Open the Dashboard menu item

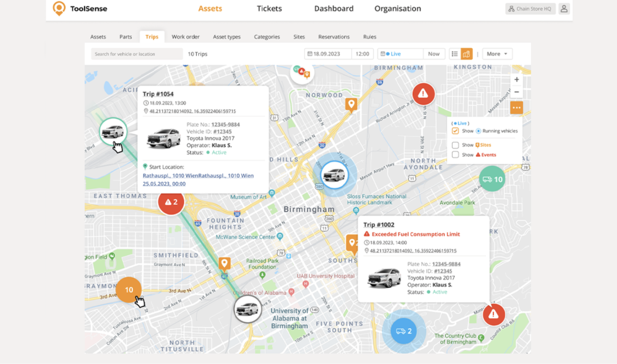[334, 8]
